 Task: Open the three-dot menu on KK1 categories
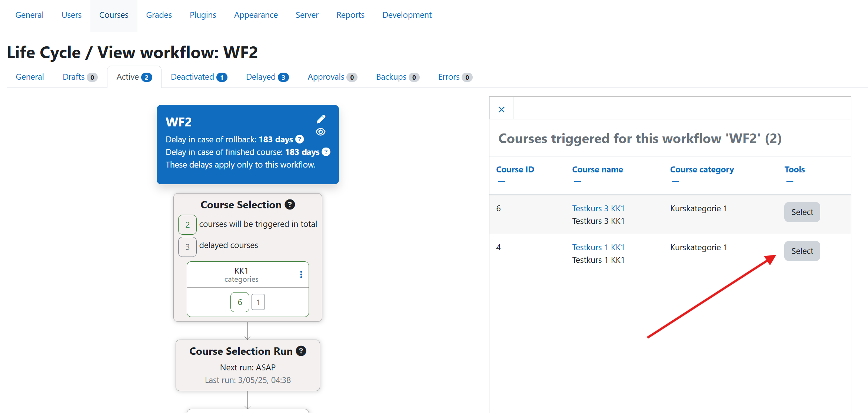(x=301, y=274)
